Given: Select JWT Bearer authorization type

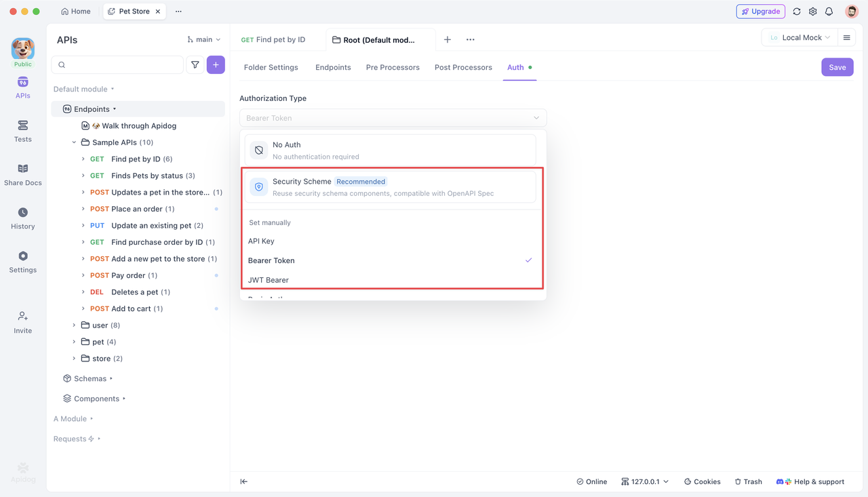Looking at the screenshot, I should 269,280.
